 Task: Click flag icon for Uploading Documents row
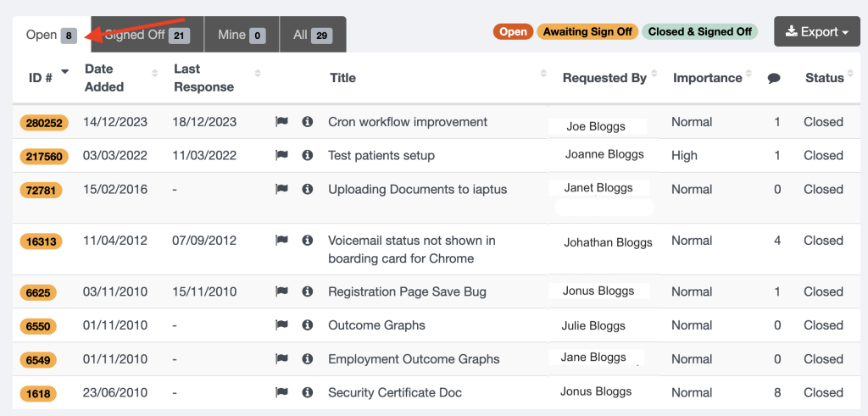[x=281, y=190]
